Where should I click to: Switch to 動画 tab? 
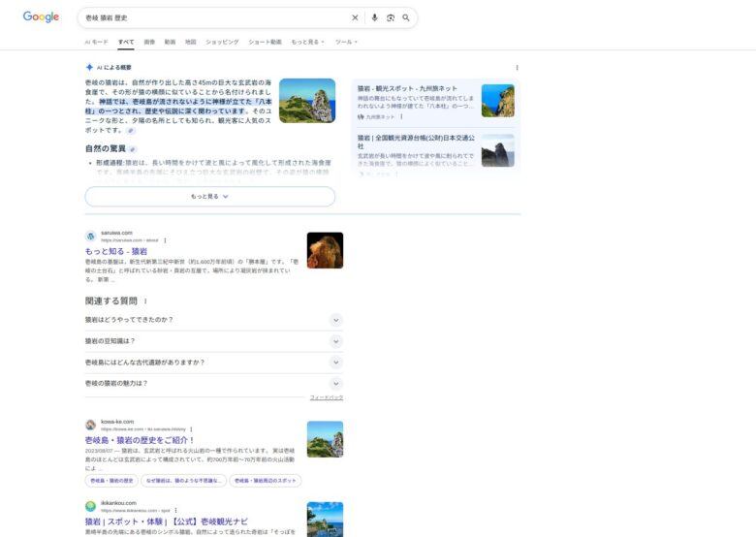tap(170, 42)
